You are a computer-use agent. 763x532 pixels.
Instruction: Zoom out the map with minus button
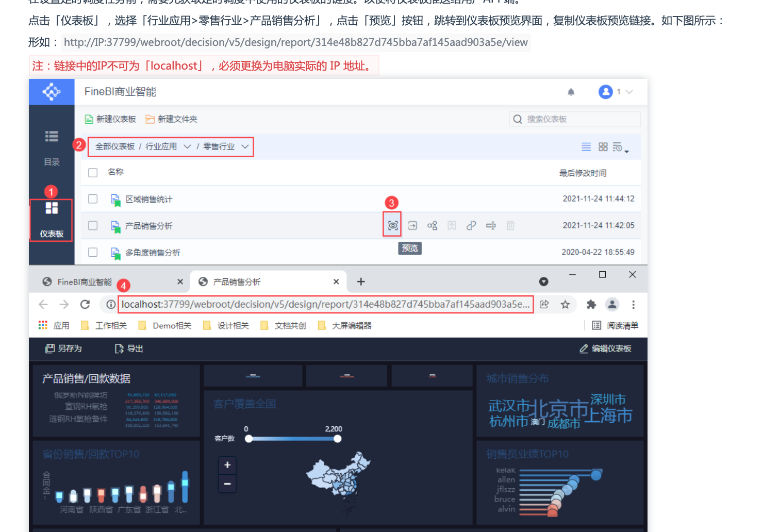click(x=227, y=484)
